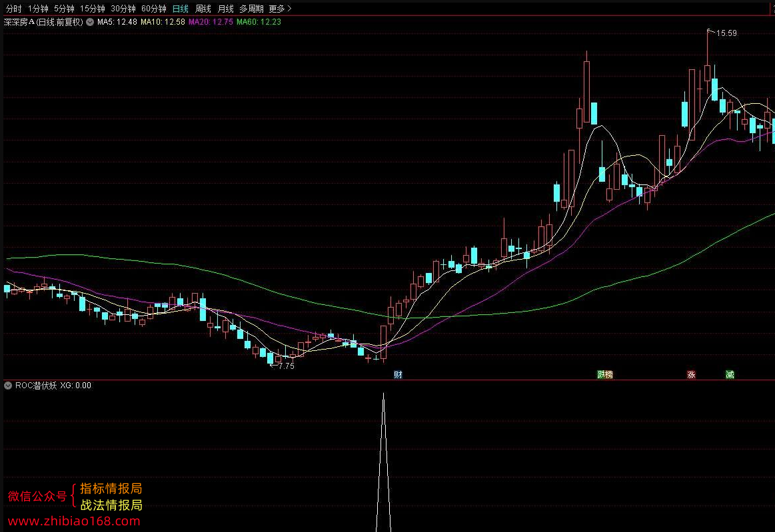Switch to the 月线 monthly chart tab
Screen dimensions: 775x532
[225, 9]
